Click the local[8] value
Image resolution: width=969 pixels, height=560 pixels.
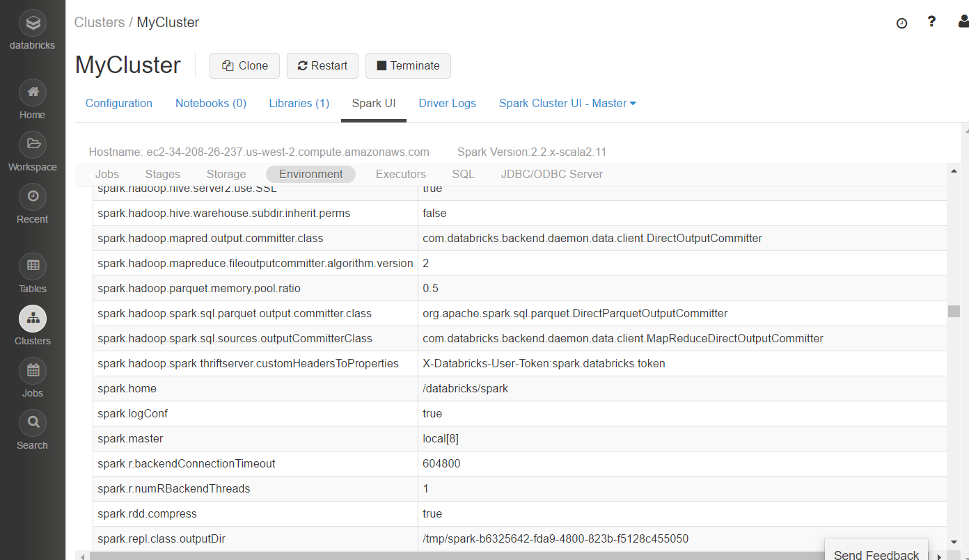pos(440,438)
